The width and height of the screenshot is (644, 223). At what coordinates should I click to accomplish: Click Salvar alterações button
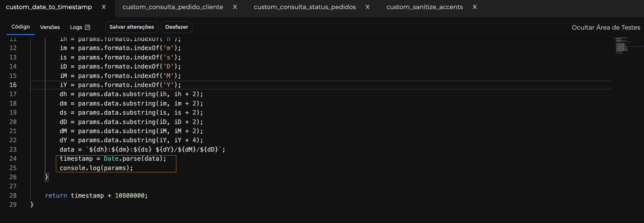pos(132,27)
